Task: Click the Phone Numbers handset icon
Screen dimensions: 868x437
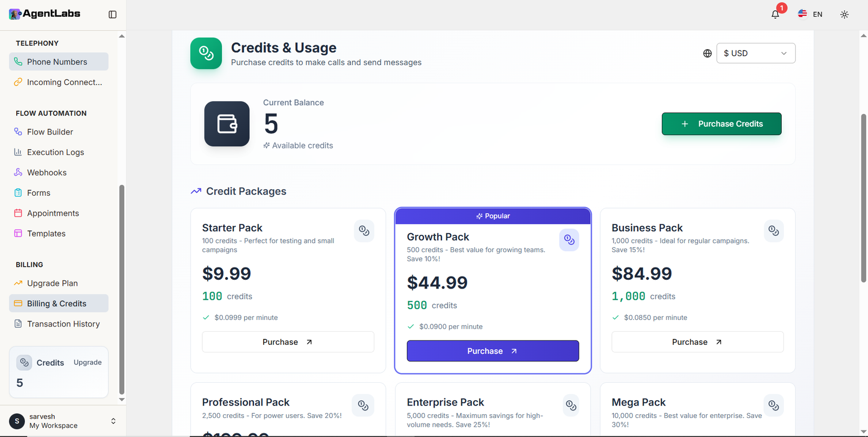Action: (x=18, y=62)
